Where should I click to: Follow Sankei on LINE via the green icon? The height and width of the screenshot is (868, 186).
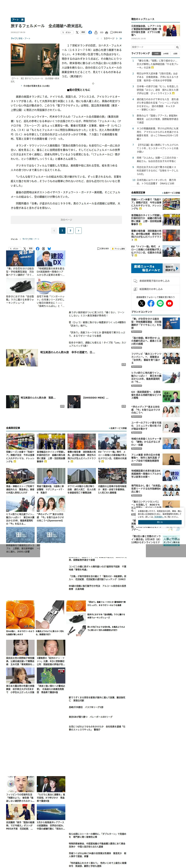click(160, 303)
